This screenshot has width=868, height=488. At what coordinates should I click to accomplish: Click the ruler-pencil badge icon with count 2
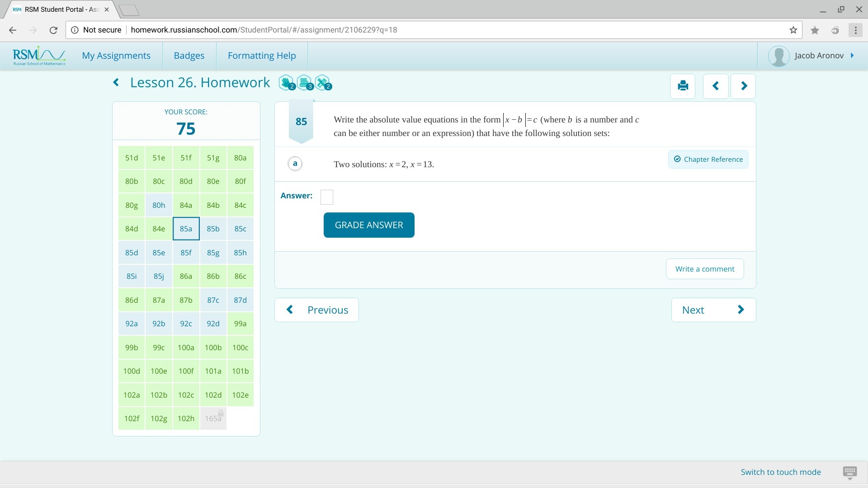(x=322, y=83)
